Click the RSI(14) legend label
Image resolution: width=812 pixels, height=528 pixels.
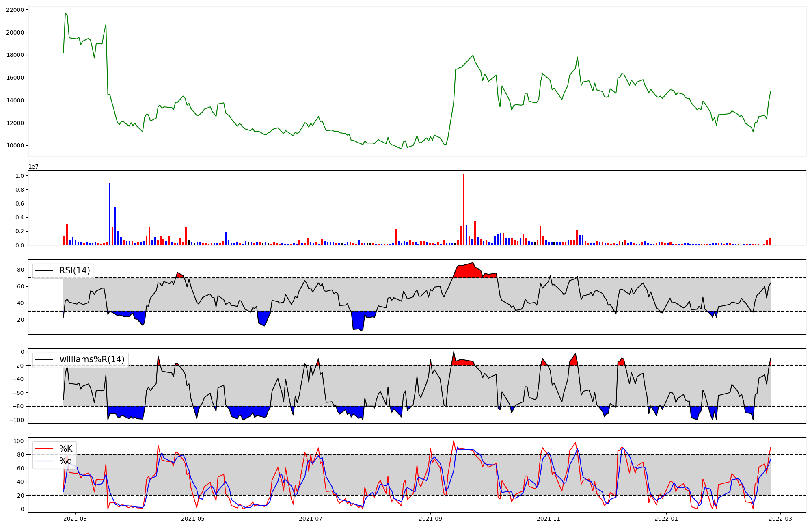pyautogui.click(x=74, y=270)
